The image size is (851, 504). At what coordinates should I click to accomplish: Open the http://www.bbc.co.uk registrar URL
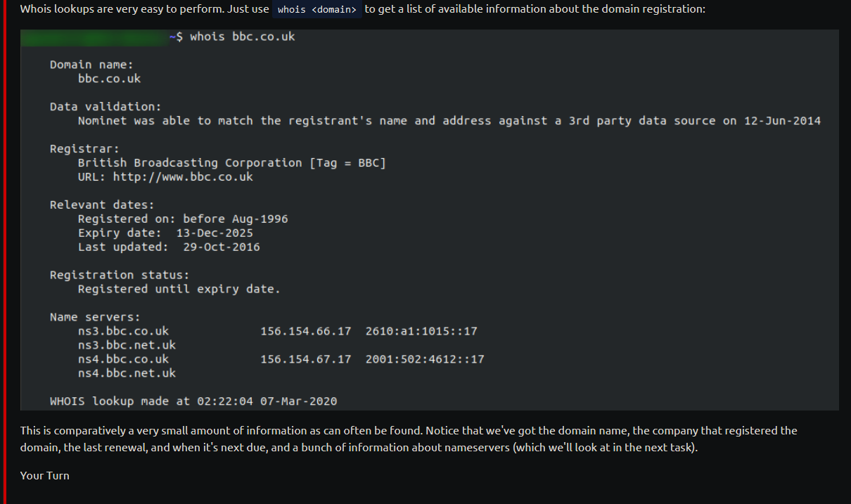(183, 176)
